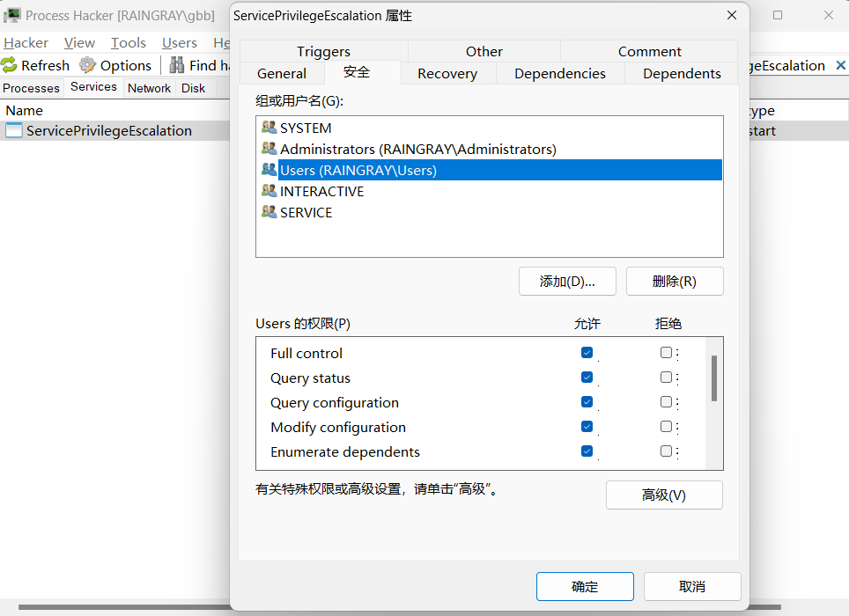Viewport: 849px width, 616px height.
Task: Toggle Allow checkbox for Enumerate dependents
Action: coord(587,451)
